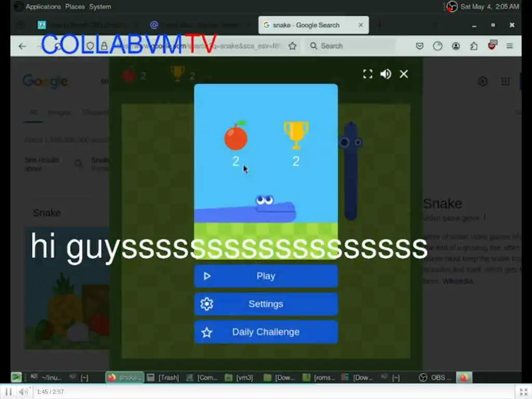Viewport: 532px width, 399px height.
Task: Pause the video playback
Action: [x=8, y=392]
